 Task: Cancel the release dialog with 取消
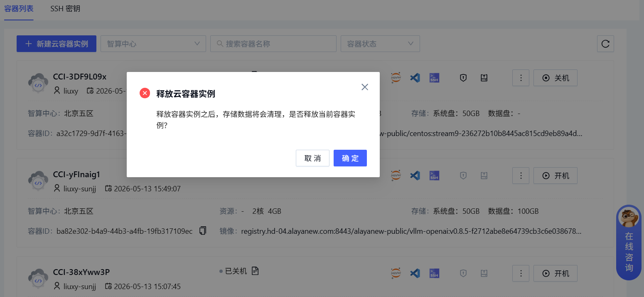pos(312,158)
